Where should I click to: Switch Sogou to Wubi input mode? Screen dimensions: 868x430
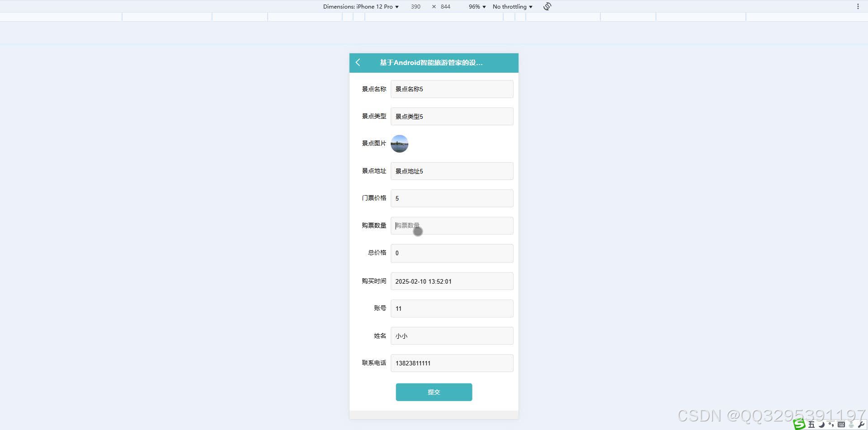811,424
